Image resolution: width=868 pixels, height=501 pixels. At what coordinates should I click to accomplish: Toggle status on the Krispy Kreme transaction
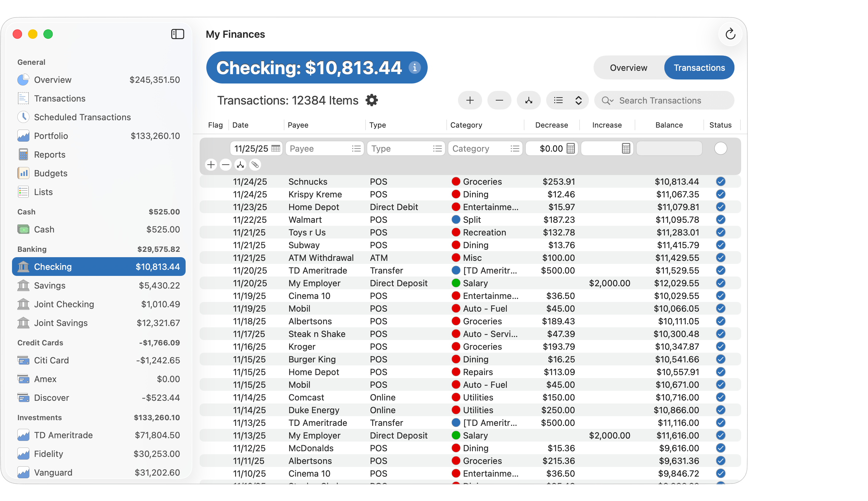pyautogui.click(x=721, y=194)
